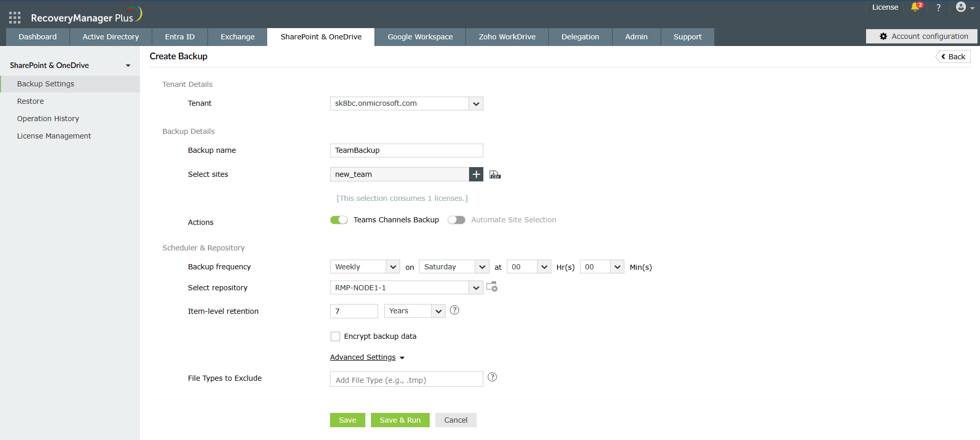Open Account configuration
This screenshot has height=440, width=980.
pyautogui.click(x=922, y=36)
